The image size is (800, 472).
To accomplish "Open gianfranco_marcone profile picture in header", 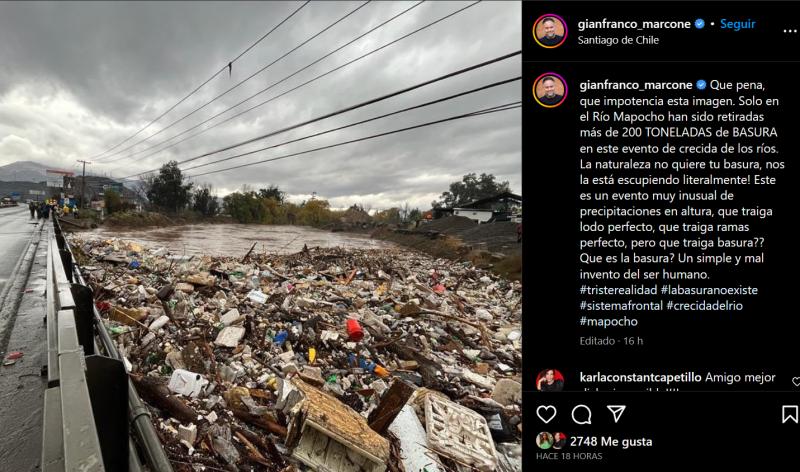I will click(550, 31).
